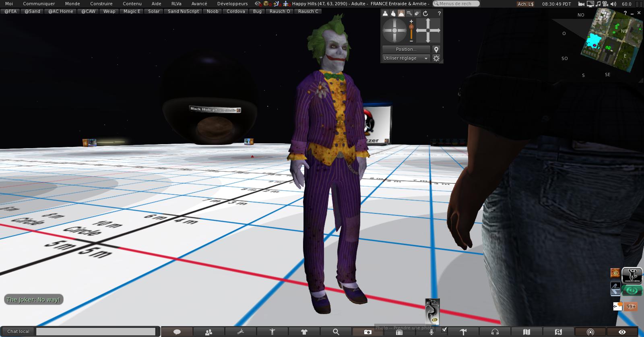Image resolution: width=644 pixels, height=337 pixels.
Task: Click the green power HUD button
Action: [x=632, y=290]
